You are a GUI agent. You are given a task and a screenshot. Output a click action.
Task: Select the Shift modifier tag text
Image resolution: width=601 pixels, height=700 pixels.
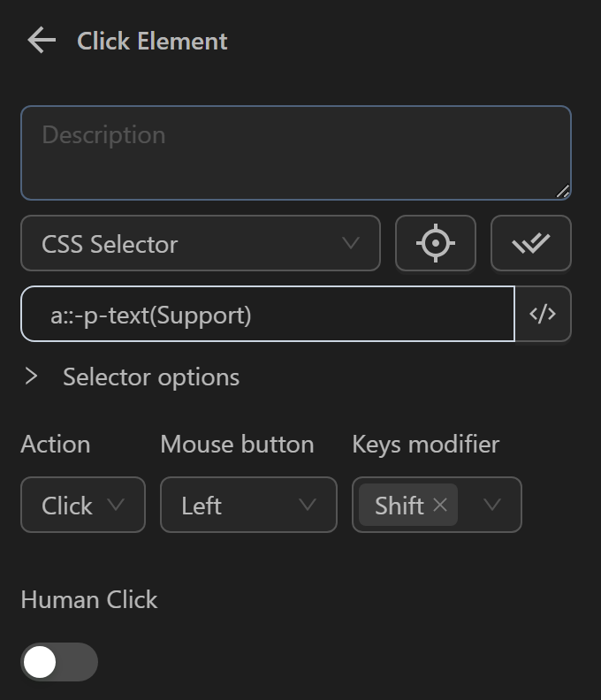[x=399, y=506]
